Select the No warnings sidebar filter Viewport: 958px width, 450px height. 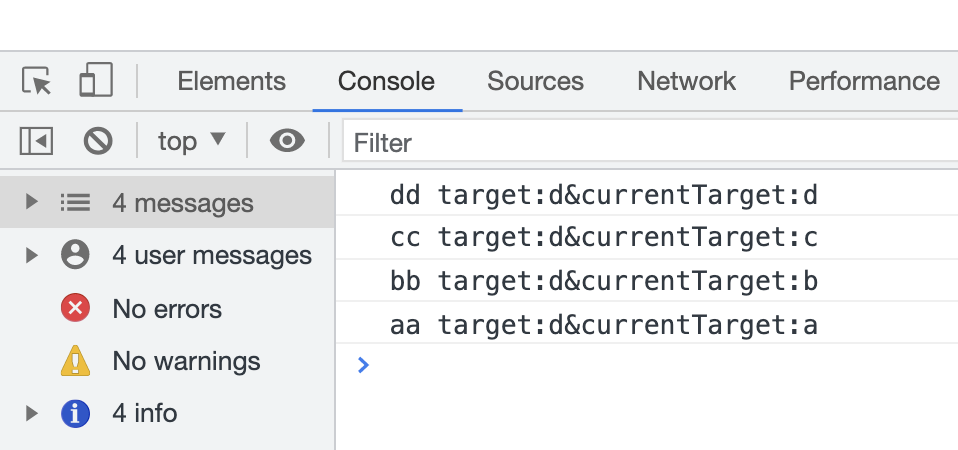pos(186,361)
